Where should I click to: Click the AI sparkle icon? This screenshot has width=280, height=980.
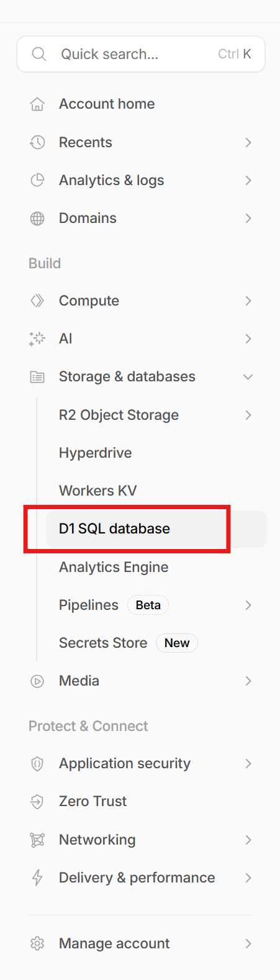pyautogui.click(x=37, y=339)
